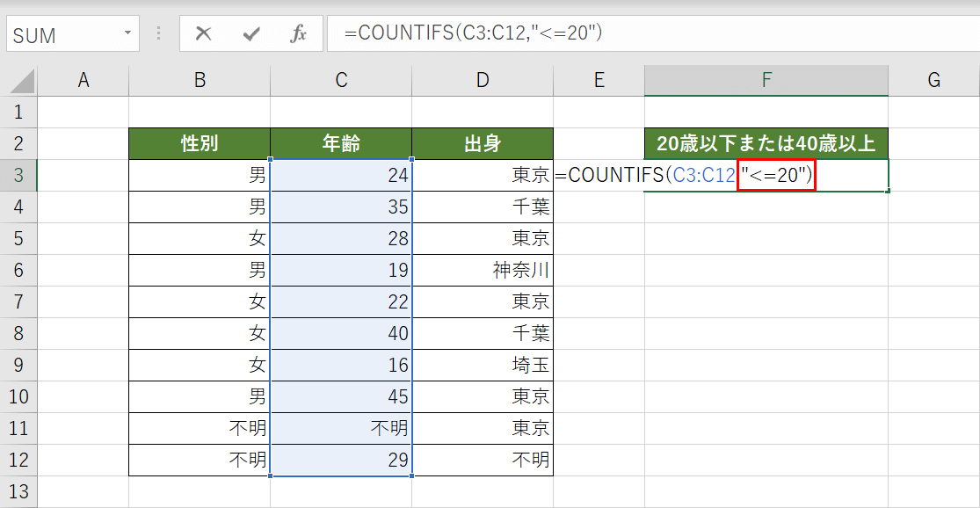Confirm the formula with the Enter checkmark icon
Image resolution: width=980 pixels, height=508 pixels.
[x=251, y=34]
